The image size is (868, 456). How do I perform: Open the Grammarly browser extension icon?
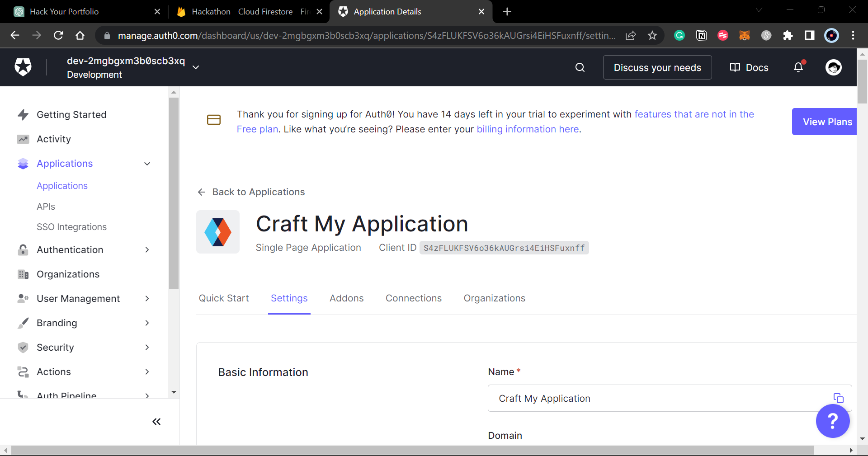pos(679,35)
